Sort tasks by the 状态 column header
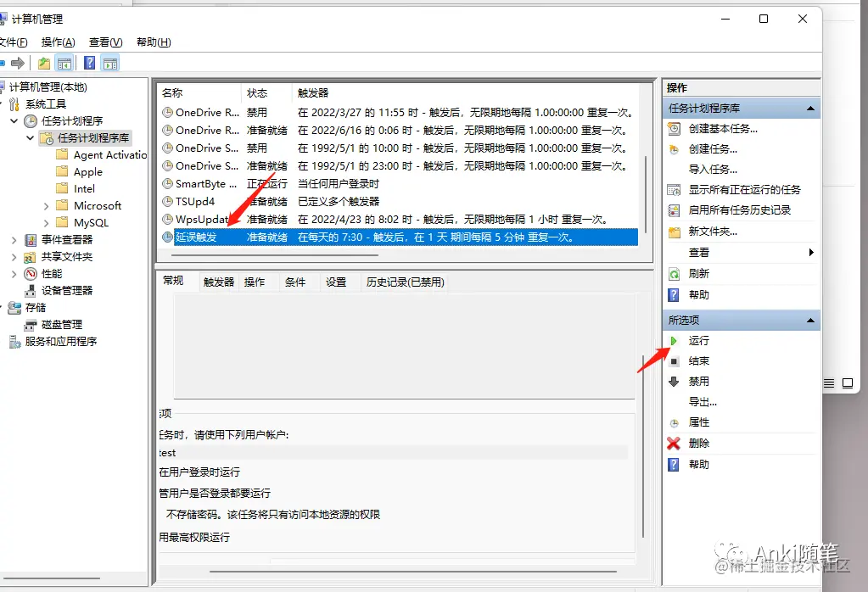Image resolution: width=868 pixels, height=592 pixels. point(266,93)
